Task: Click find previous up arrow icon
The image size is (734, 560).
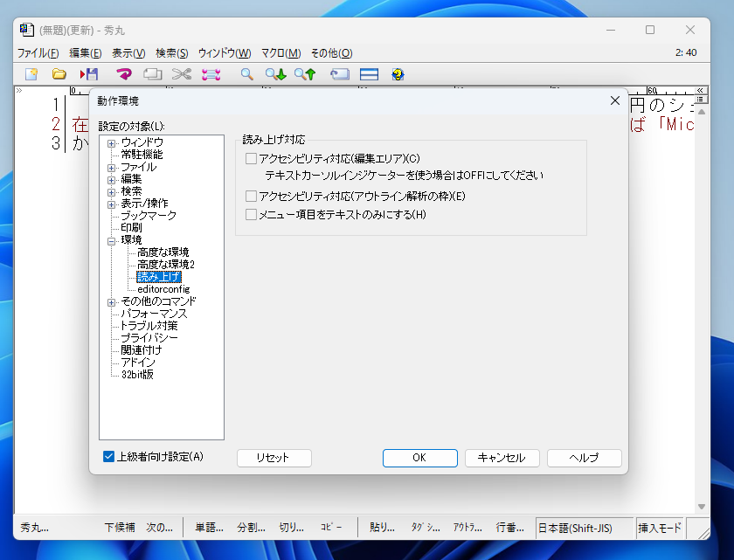Action: pyautogui.click(x=305, y=74)
